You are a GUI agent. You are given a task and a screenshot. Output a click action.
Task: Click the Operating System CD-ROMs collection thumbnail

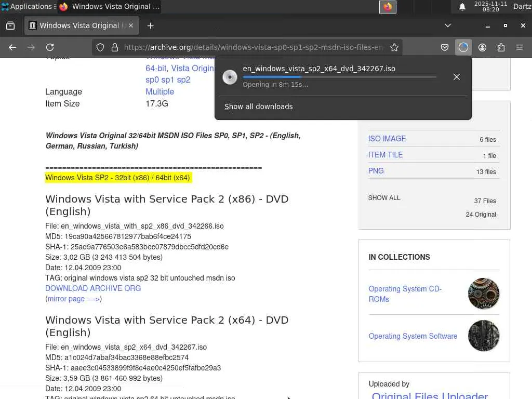pos(483,294)
